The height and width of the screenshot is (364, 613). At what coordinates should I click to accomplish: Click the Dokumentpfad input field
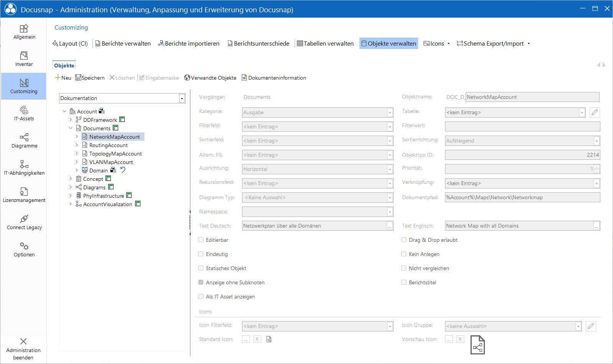(522, 197)
